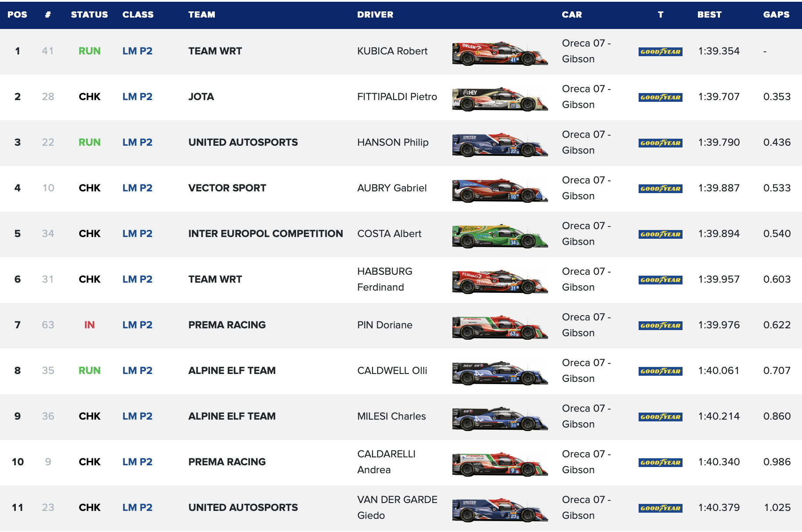Sort by the DRIVER column header
Image resolution: width=802 pixels, height=532 pixels.
[375, 14]
